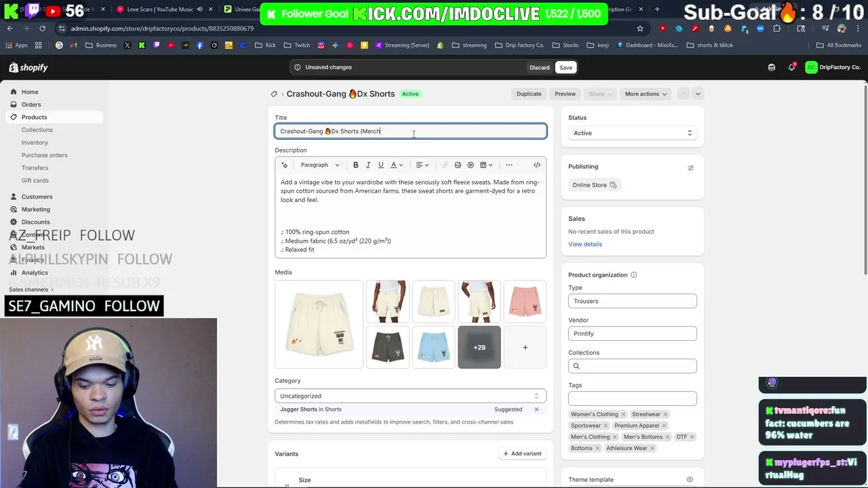
Task: Select the light blue shorts media thumbnail
Action: [x=433, y=347]
